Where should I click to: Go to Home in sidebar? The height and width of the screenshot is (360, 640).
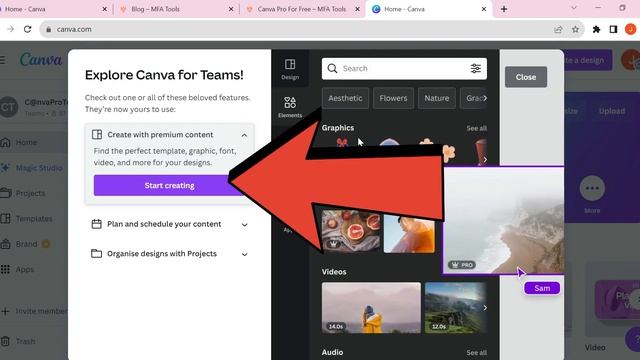pyautogui.click(x=26, y=142)
